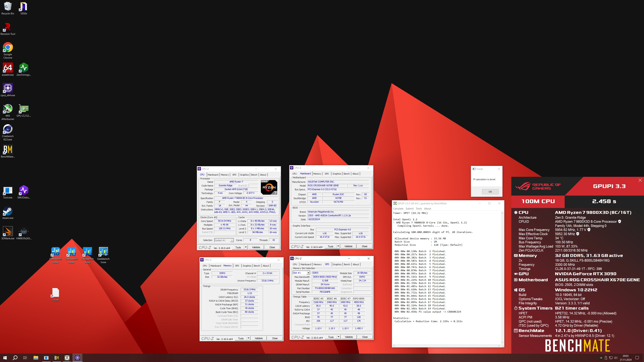Screen dimensions: 644x362
Task: Open the Recycle Bin desktop icon
Action: [x=8, y=8]
